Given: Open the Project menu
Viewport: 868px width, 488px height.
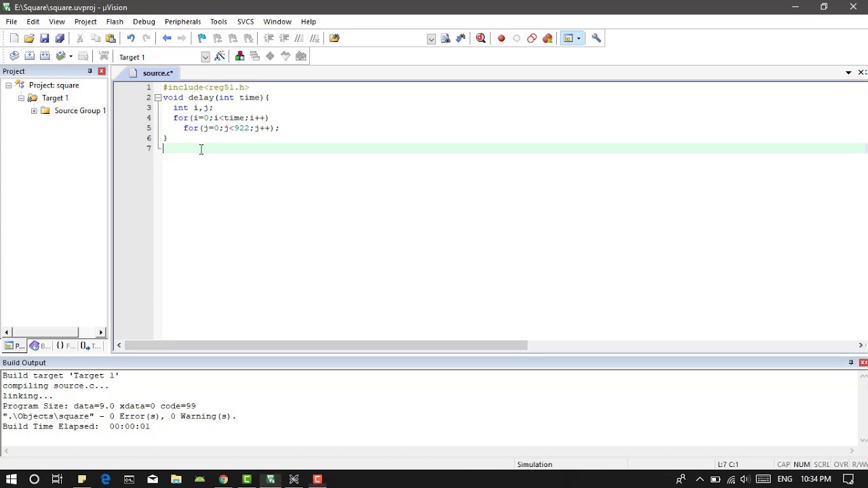Looking at the screenshot, I should click(x=85, y=22).
